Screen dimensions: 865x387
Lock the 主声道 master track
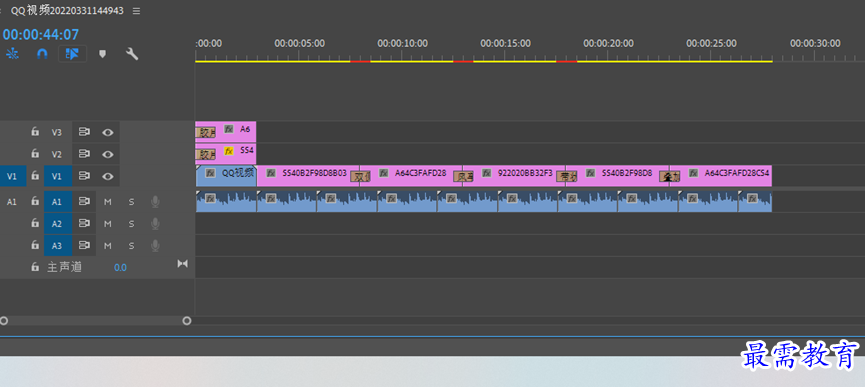coord(35,267)
